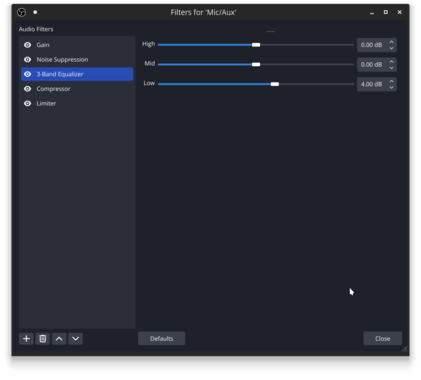421x380 pixels.
Task: Increase Low dB with up arrow
Action: tap(392, 81)
